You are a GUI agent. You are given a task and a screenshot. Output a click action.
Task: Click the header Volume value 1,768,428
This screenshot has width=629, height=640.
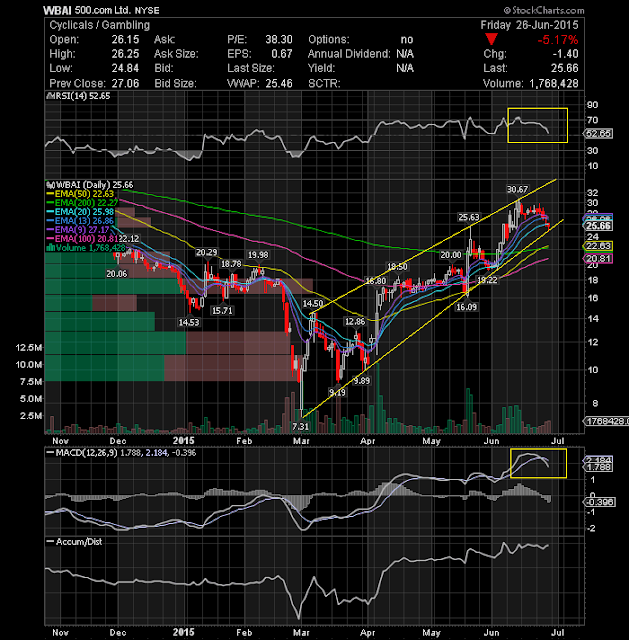[554, 83]
